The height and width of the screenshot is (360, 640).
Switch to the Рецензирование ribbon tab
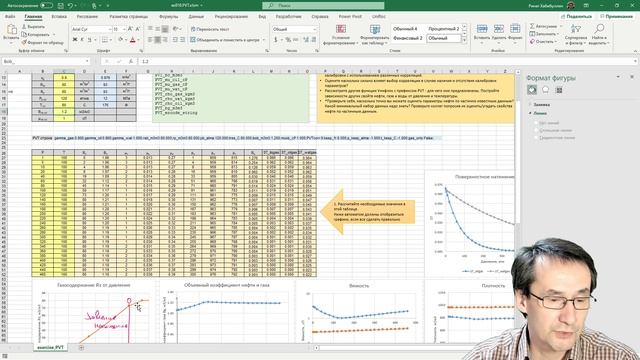click(231, 16)
